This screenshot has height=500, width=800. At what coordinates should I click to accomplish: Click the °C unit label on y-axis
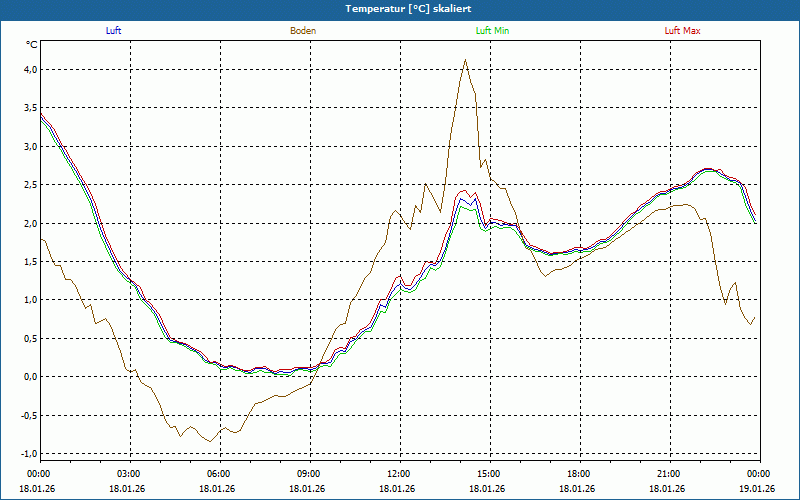[31, 45]
